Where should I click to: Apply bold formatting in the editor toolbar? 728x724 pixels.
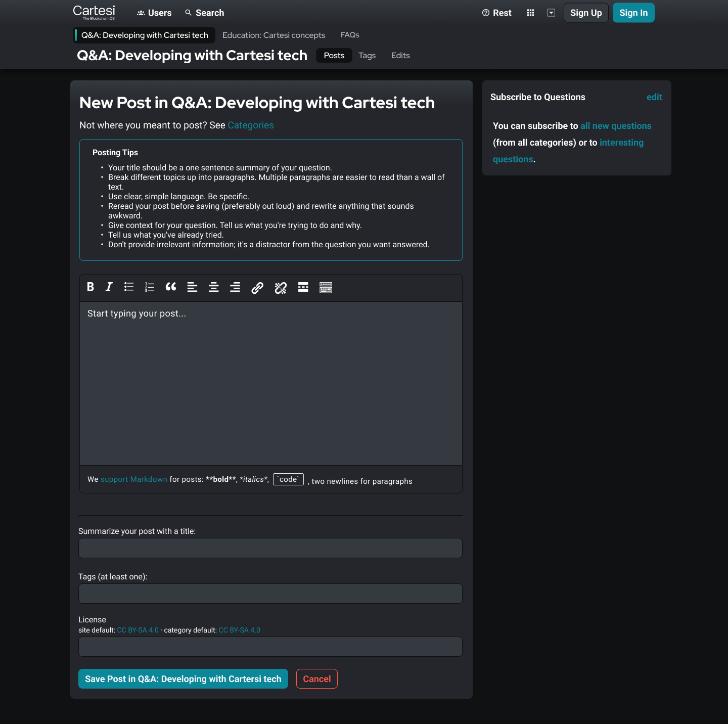pos(90,287)
